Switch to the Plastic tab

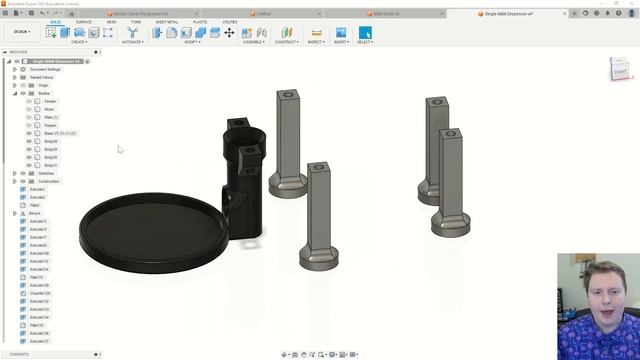click(x=200, y=22)
